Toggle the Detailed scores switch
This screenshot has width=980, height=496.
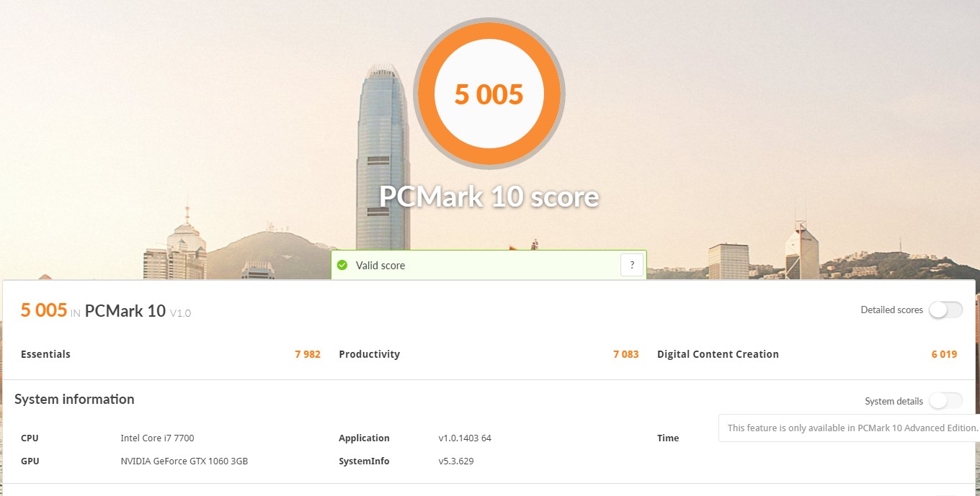pyautogui.click(x=945, y=310)
